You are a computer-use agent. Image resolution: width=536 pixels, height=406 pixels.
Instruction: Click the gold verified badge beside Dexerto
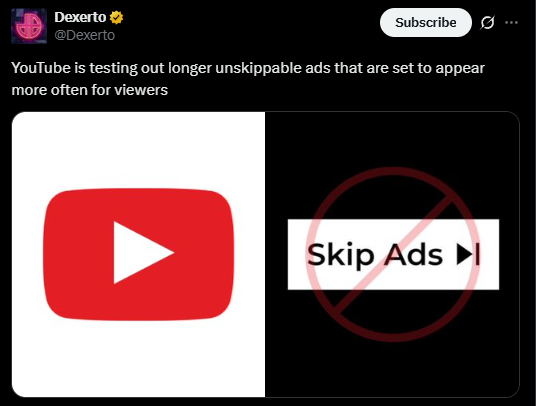[116, 17]
